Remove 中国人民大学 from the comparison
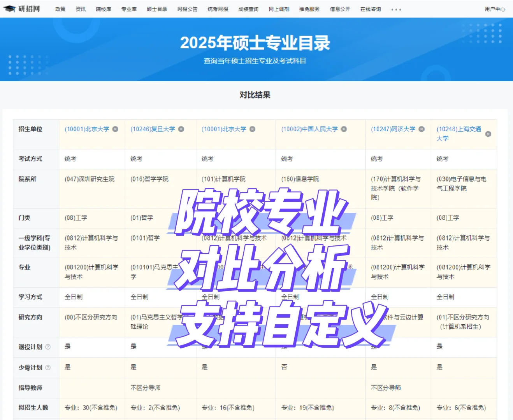 pyautogui.click(x=343, y=129)
